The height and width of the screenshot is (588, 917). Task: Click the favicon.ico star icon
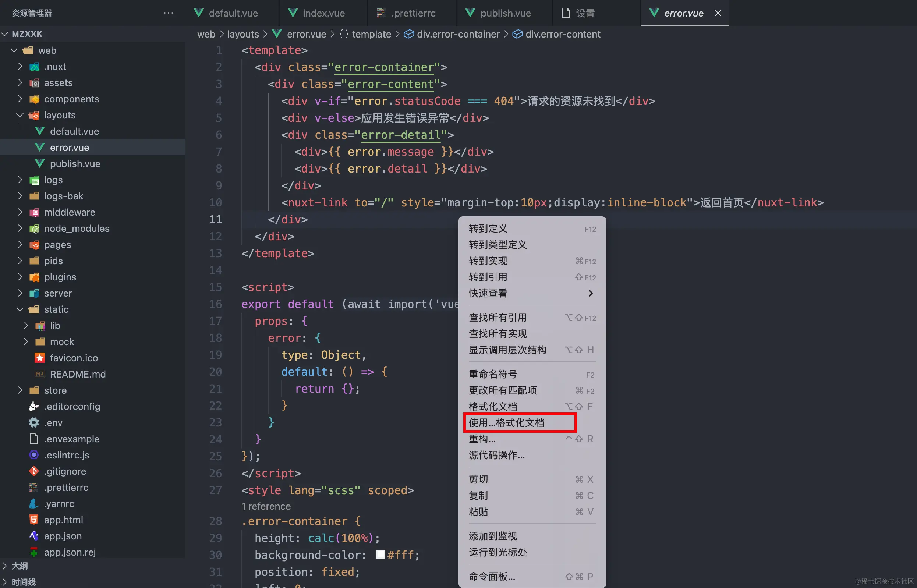40,358
